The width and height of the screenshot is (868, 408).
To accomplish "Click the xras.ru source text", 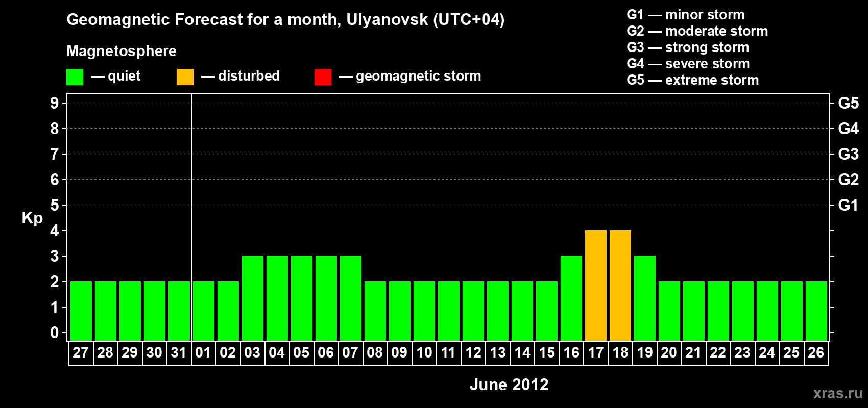I will pos(838,393).
